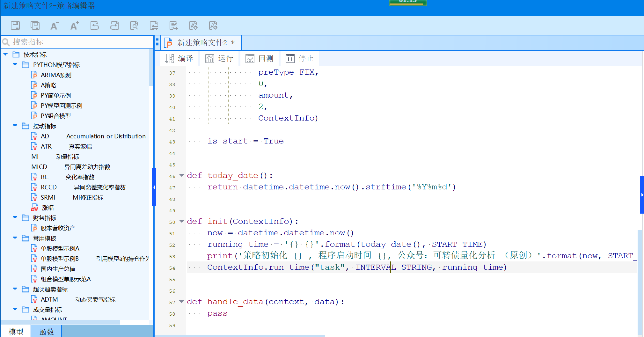Click the undo document icon
This screenshot has height=337, width=644.
pos(95,26)
